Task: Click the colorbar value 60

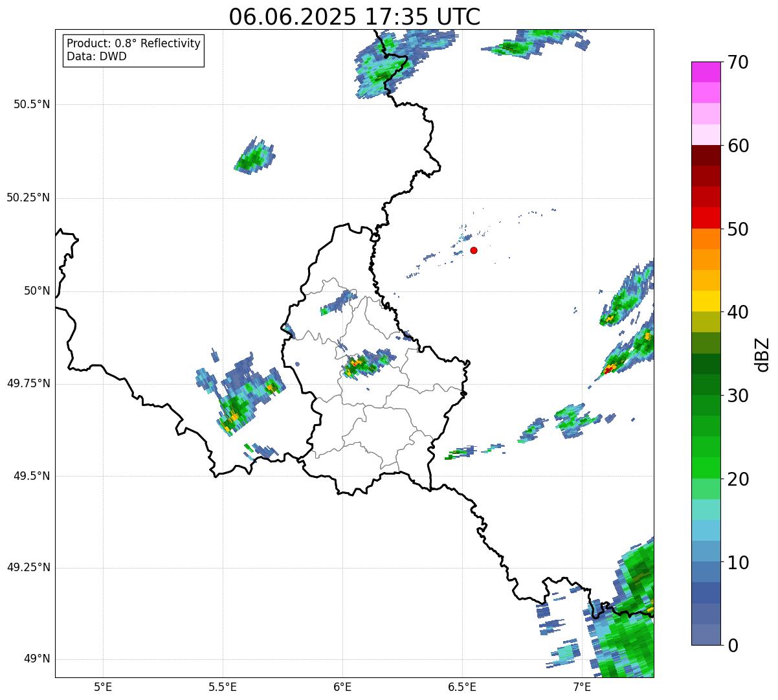Action: click(x=738, y=146)
